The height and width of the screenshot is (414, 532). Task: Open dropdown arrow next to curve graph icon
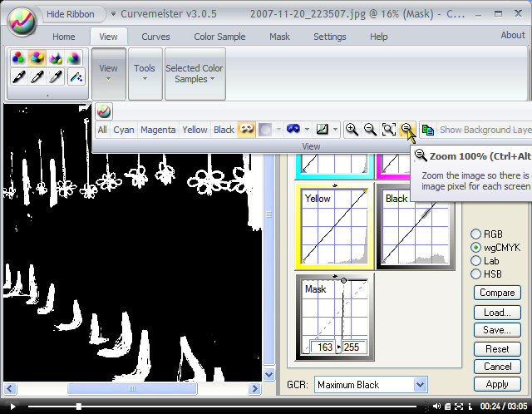click(335, 130)
